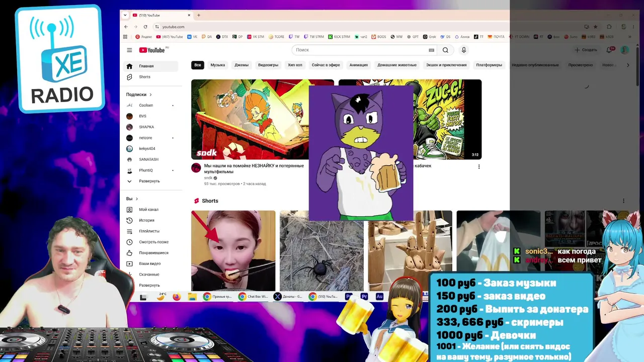Open YouTube notifications bell
644x362 pixels.
[x=609, y=50]
